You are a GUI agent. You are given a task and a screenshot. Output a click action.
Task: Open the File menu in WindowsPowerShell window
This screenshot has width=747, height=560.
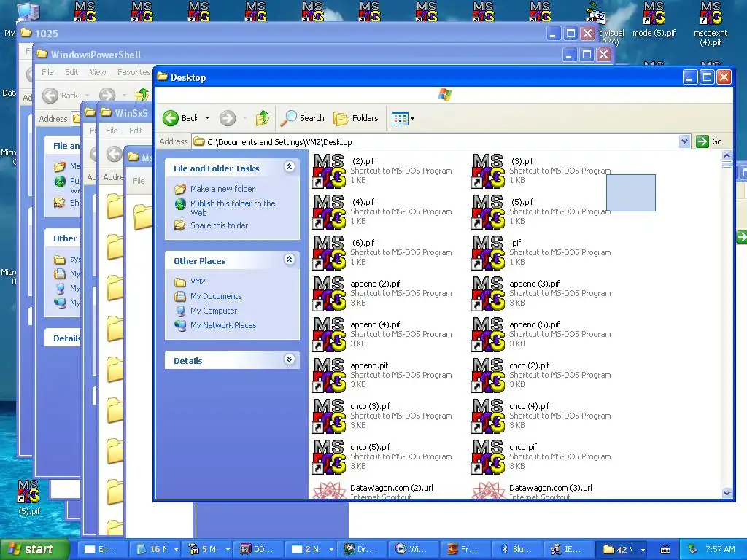point(47,72)
